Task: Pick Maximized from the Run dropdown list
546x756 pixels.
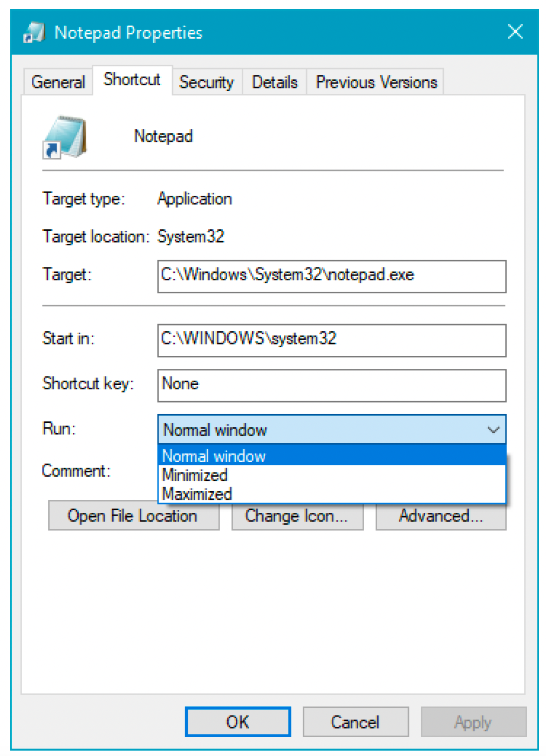Action: pyautogui.click(x=332, y=493)
